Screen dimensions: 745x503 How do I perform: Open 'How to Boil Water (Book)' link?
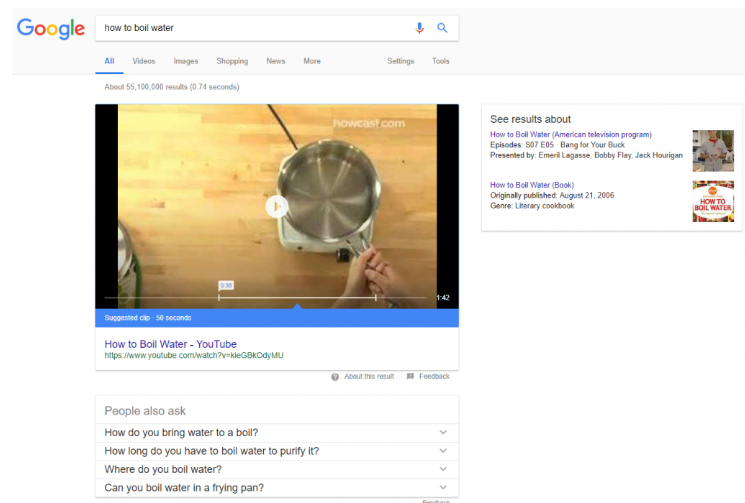pyautogui.click(x=532, y=185)
